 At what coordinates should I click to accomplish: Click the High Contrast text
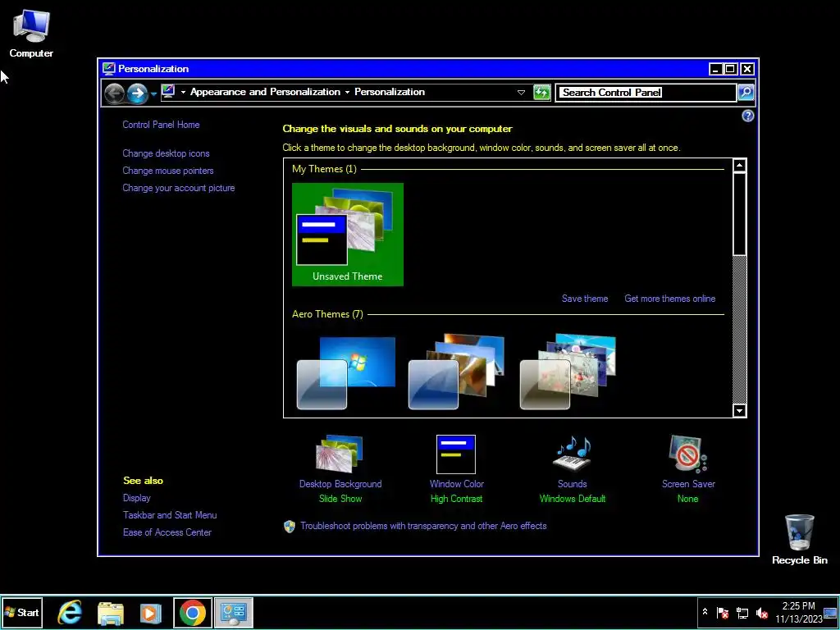(x=456, y=498)
